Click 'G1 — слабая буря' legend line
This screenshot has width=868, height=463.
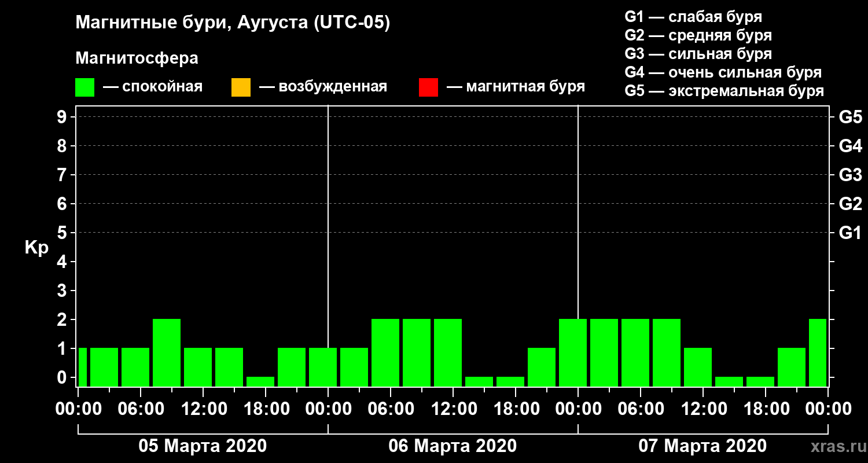(x=693, y=16)
